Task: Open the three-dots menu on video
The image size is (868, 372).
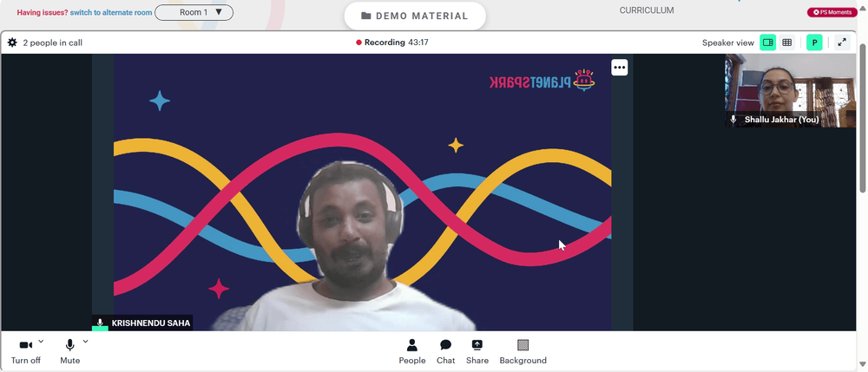Action: pyautogui.click(x=620, y=68)
